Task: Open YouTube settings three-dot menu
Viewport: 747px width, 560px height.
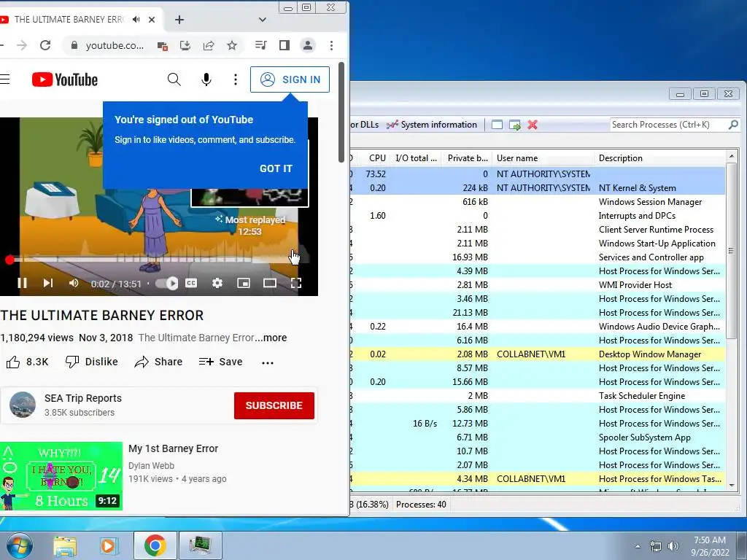Action: tap(236, 79)
